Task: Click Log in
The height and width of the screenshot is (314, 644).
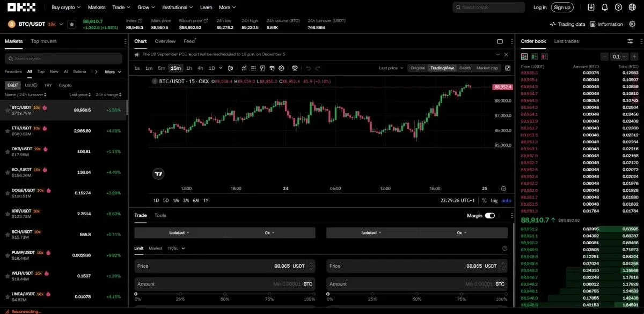Action: pos(540,8)
